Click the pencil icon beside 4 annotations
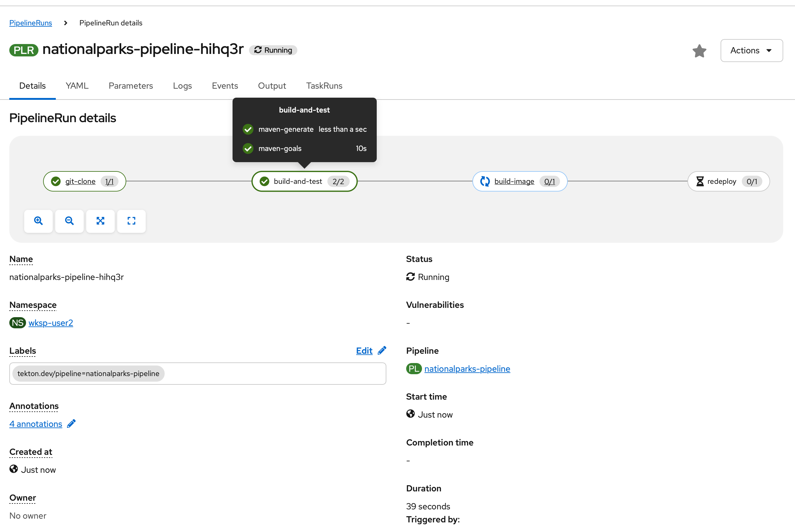The height and width of the screenshot is (532, 795). 71,424
